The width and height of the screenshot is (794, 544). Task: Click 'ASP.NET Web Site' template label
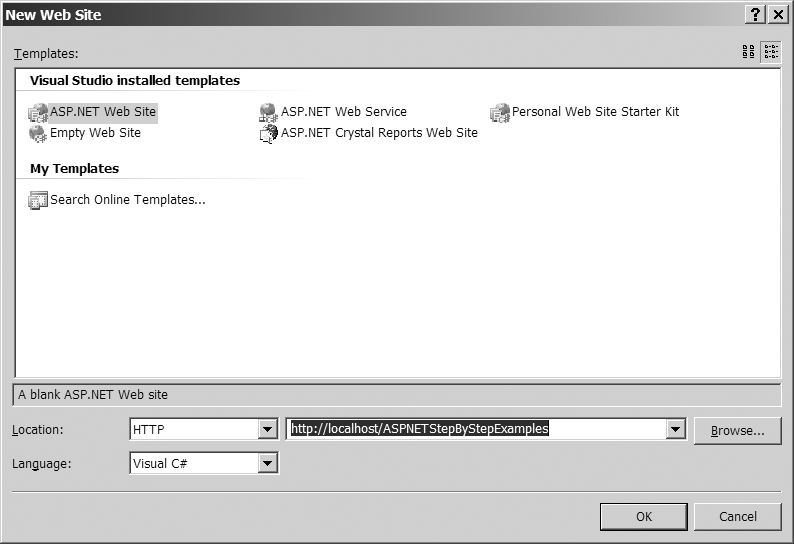pos(103,112)
